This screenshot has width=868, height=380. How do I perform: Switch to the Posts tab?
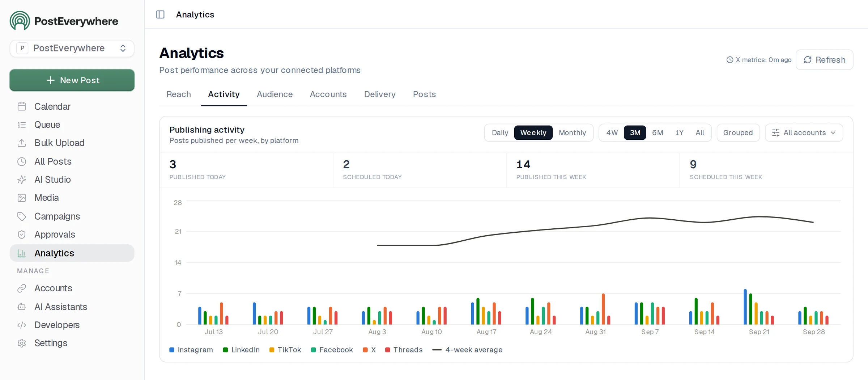point(424,94)
